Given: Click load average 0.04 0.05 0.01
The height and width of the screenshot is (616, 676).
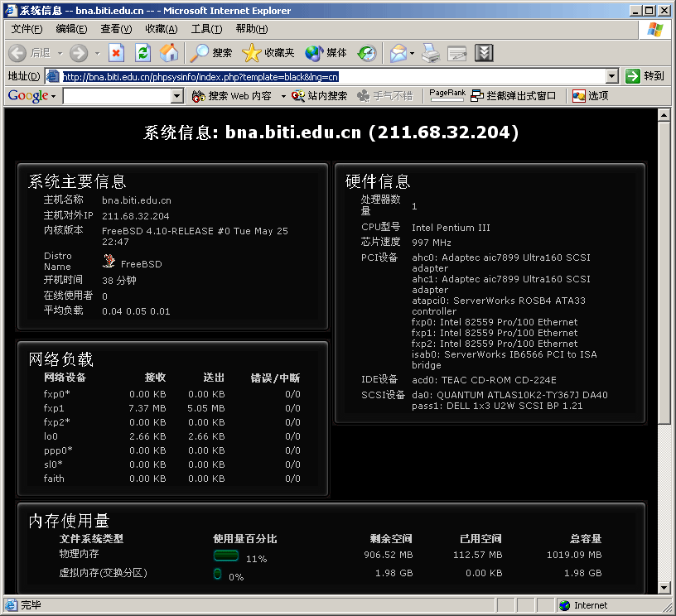Looking at the screenshot, I should point(136,311).
